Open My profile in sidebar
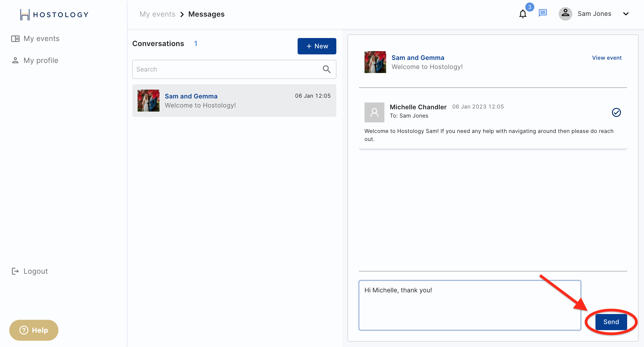 tap(35, 60)
